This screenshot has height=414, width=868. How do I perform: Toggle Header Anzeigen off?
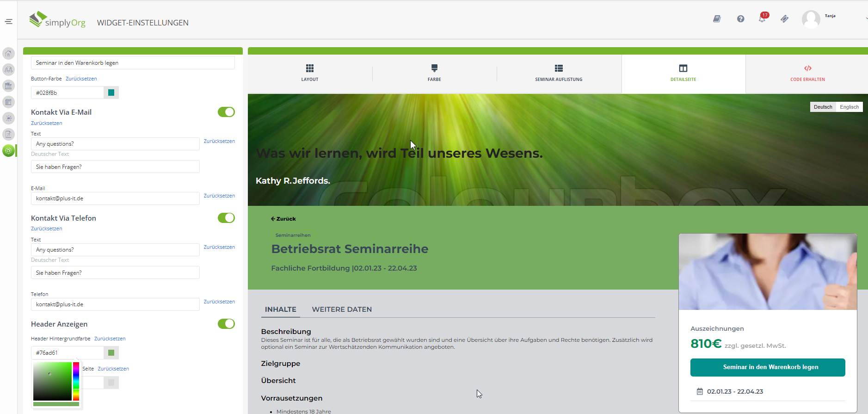tap(226, 324)
